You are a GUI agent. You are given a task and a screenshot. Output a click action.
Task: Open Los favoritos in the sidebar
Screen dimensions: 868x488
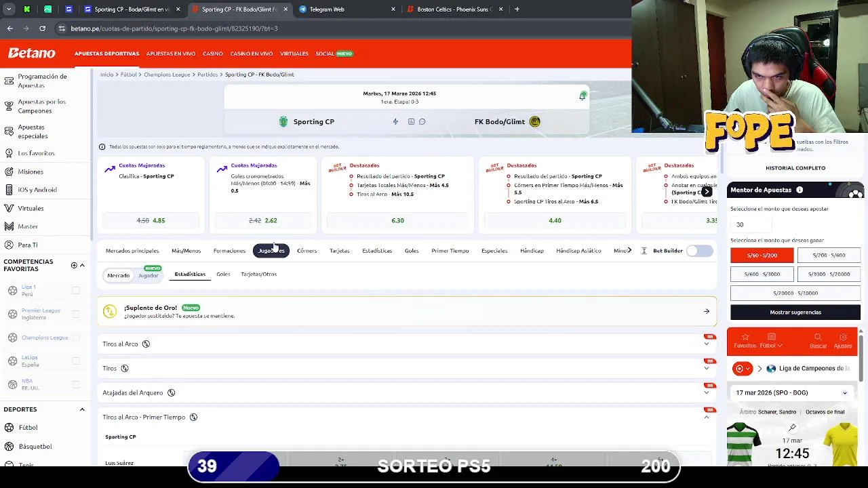(36, 153)
